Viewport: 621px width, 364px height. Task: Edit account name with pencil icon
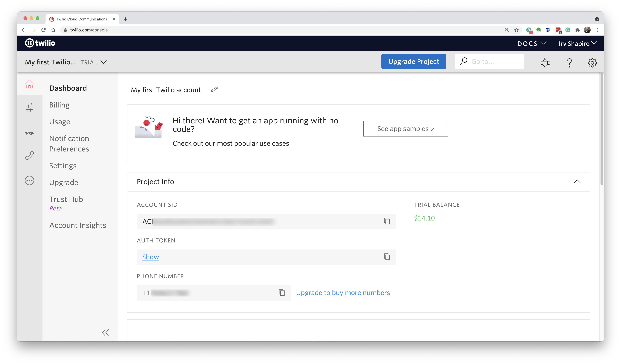pos(214,90)
